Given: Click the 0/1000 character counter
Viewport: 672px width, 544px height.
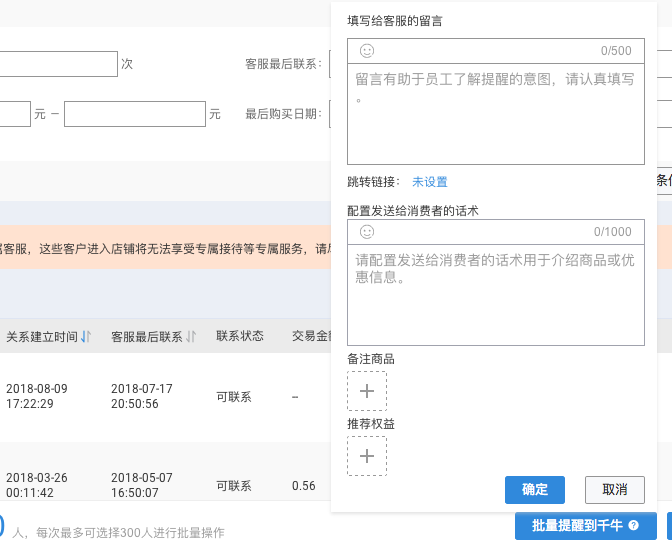Looking at the screenshot, I should 612,232.
